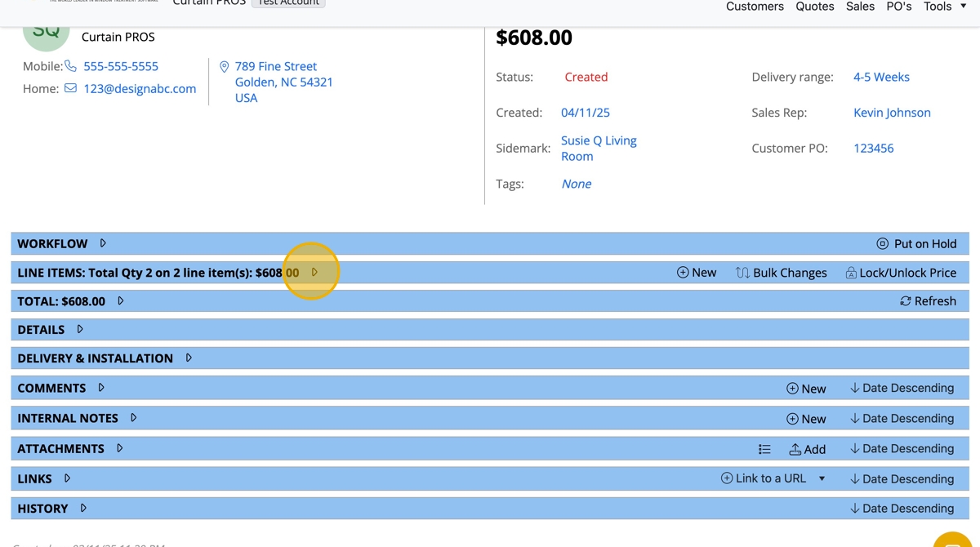The height and width of the screenshot is (547, 980).
Task: Click the Bulk Changes label
Action: click(x=790, y=273)
